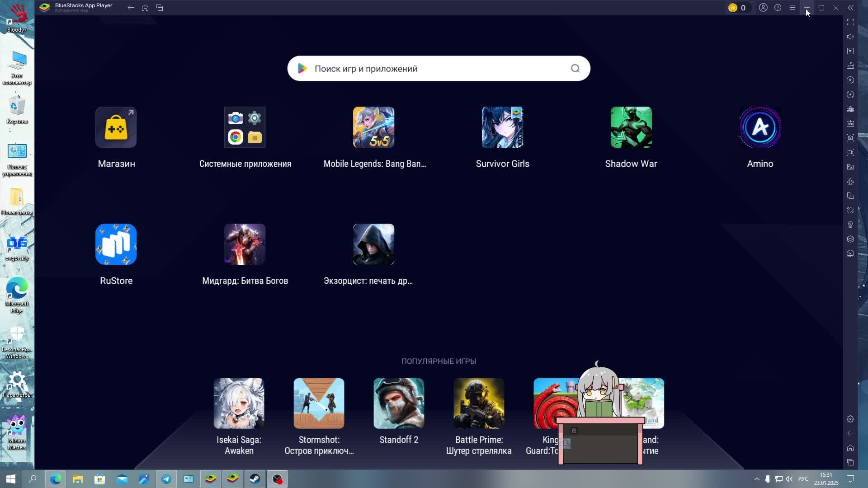The width and height of the screenshot is (868, 488).
Task: Open Steam from the taskbar
Action: pyautogui.click(x=255, y=479)
